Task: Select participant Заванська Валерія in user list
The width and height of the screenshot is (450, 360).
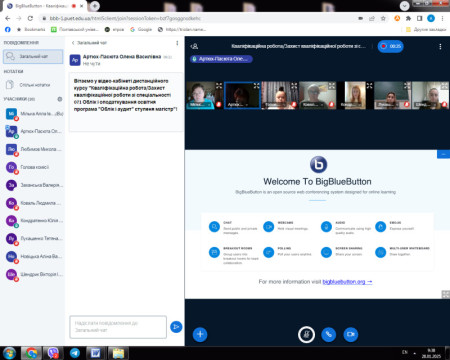Action: [33, 185]
